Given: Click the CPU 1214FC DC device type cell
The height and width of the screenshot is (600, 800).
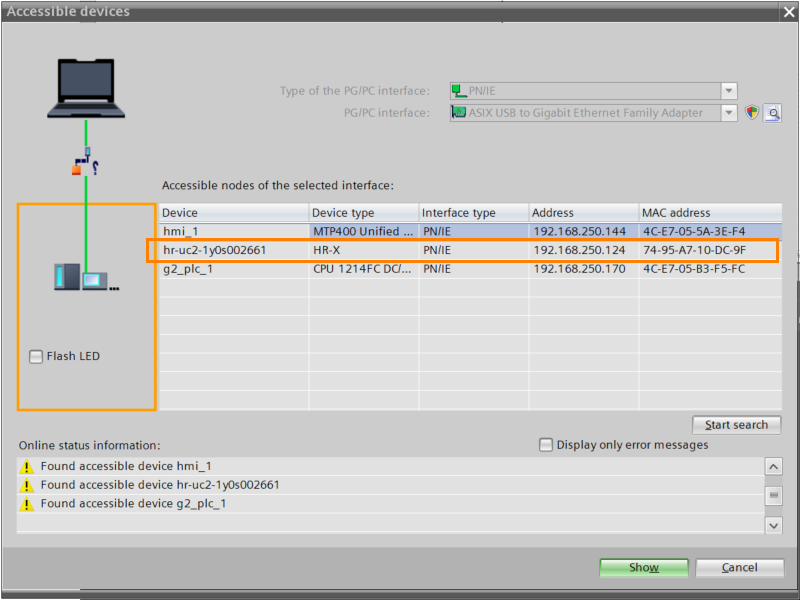Looking at the screenshot, I should 364,269.
